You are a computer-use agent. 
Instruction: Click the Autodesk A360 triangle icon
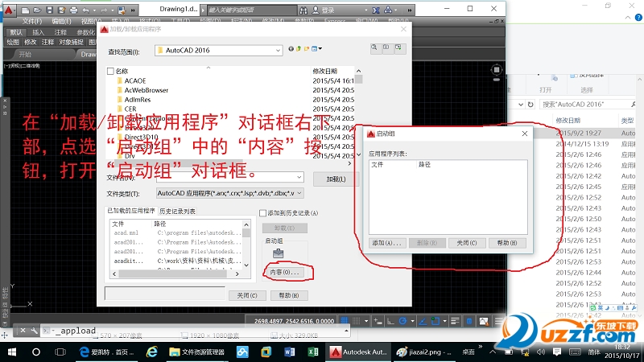pos(388,10)
